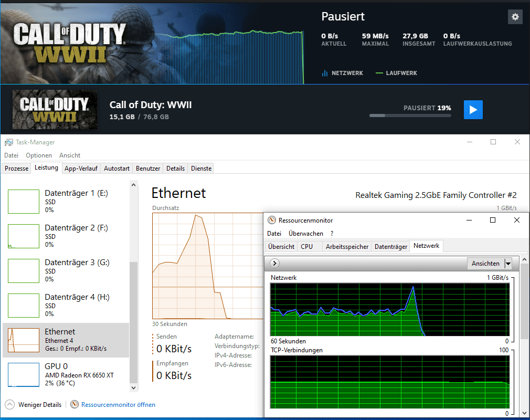Open the Datei menu in Task-Manager
The image size is (530, 420).
coord(11,155)
